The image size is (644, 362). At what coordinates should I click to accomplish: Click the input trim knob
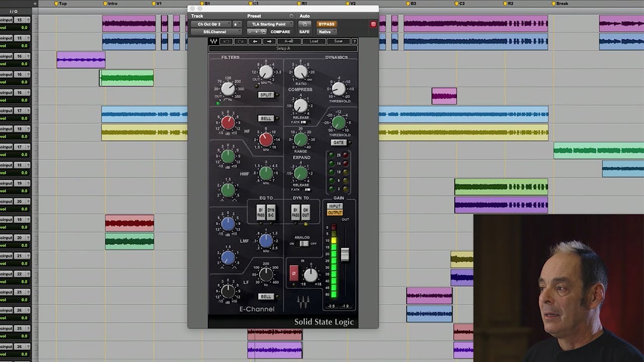[311, 275]
